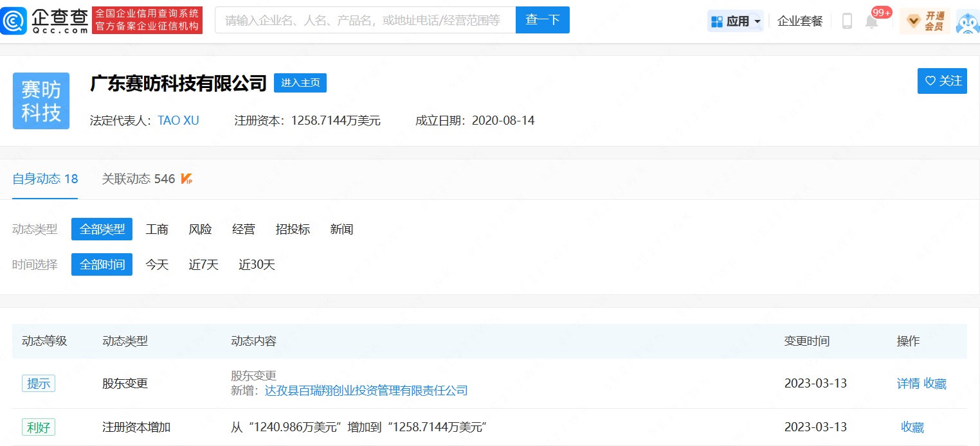980x446 pixels.
Task: Click the 关注 follow button
Action: (x=942, y=81)
